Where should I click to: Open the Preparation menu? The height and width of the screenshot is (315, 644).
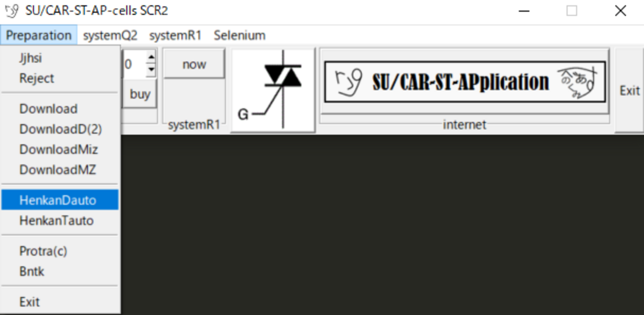click(x=39, y=36)
